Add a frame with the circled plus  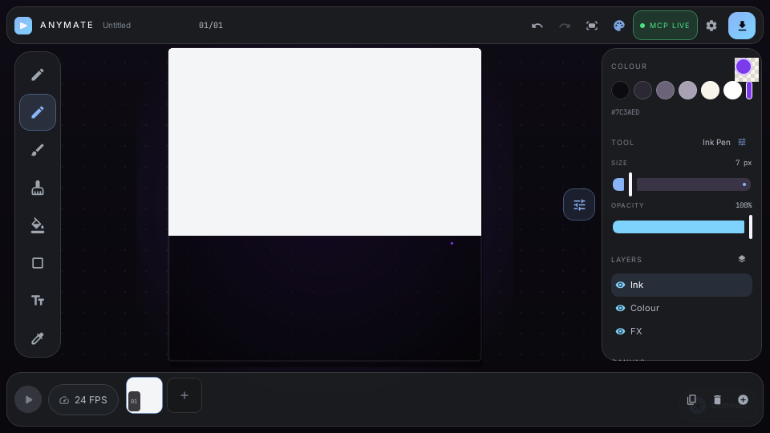click(743, 400)
